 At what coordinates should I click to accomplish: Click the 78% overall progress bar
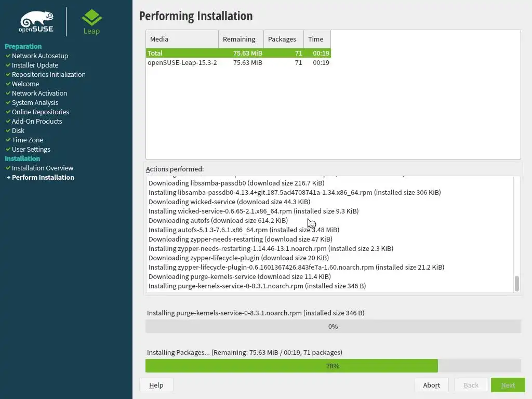click(x=333, y=366)
